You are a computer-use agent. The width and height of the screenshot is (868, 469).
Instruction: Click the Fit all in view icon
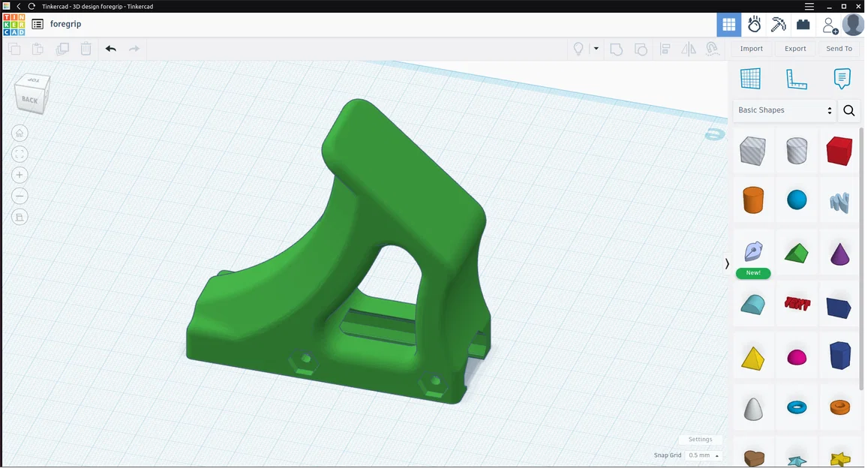20,154
